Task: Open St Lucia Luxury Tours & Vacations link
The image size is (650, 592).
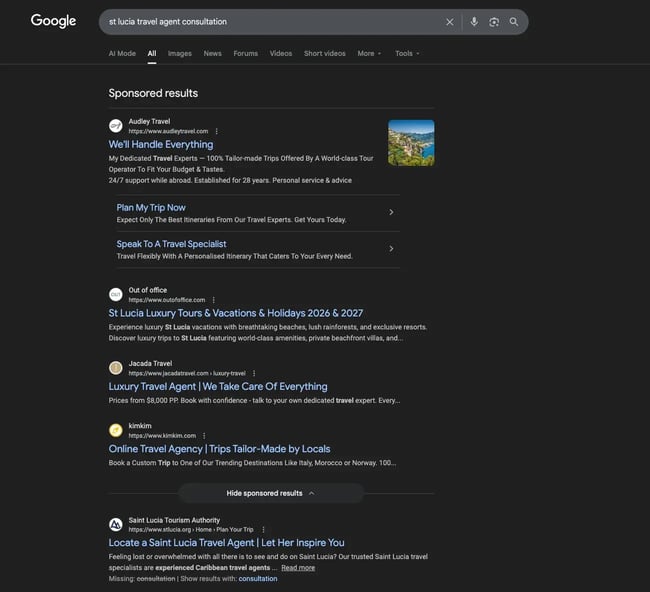Action: (235, 313)
